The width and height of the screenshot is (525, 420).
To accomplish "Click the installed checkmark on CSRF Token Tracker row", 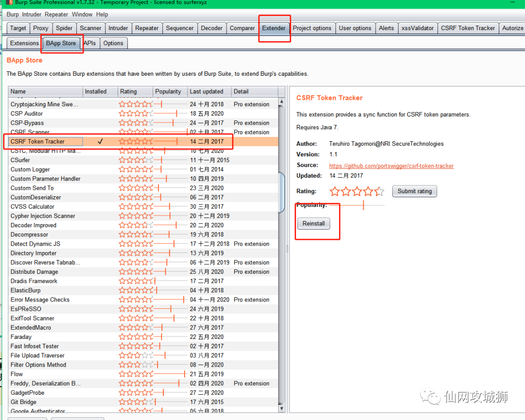I will pyautogui.click(x=100, y=142).
